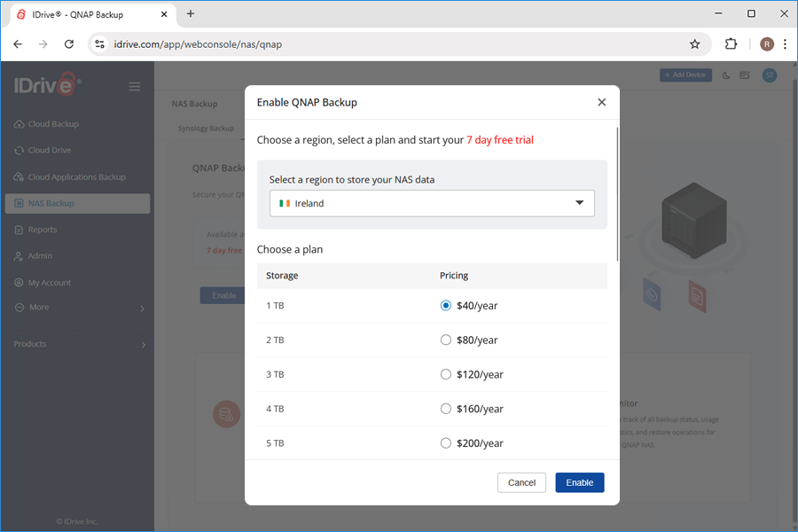Select the $80/year plan radio button
This screenshot has width=798, height=532.
click(445, 340)
